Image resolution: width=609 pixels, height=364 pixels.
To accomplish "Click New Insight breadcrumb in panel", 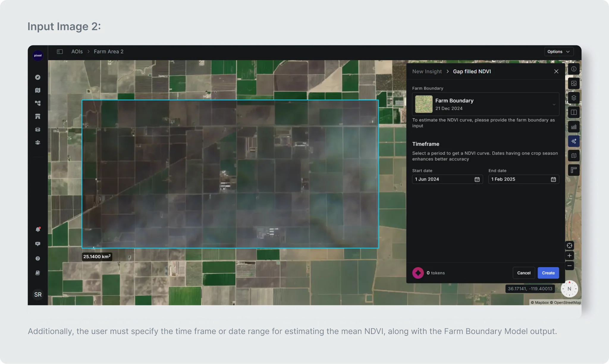I will tap(427, 71).
